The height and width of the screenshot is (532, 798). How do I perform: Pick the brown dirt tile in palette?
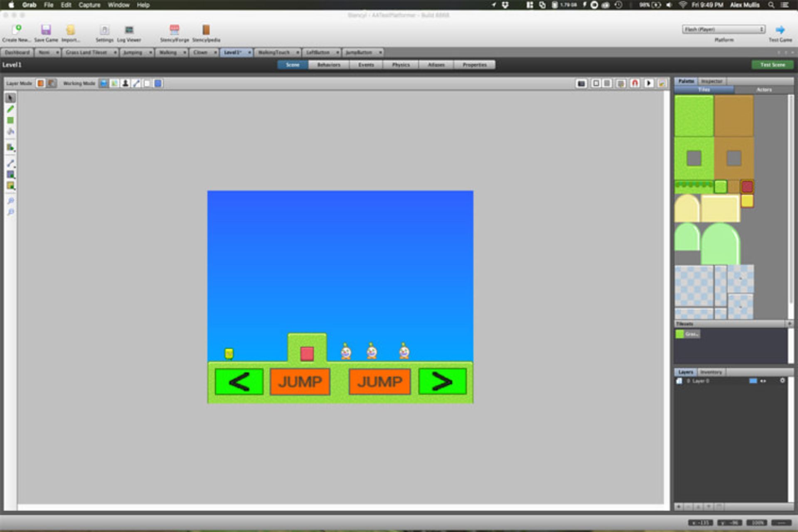pyautogui.click(x=734, y=116)
